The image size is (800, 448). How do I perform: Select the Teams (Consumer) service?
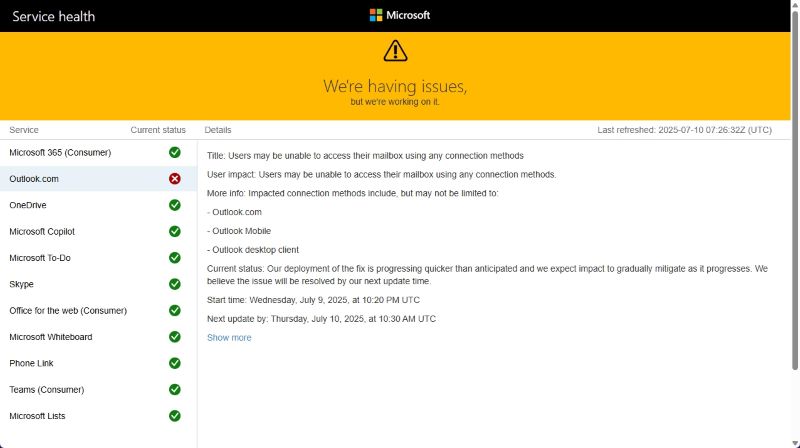pos(98,390)
